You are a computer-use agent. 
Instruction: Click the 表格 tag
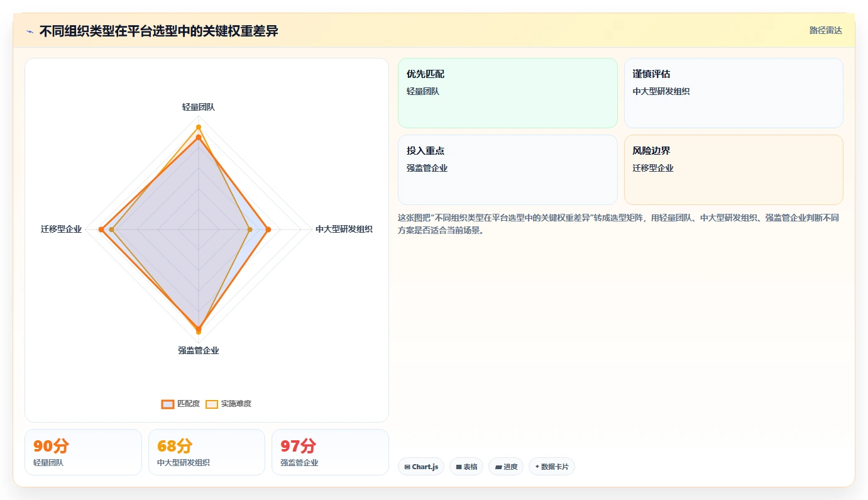[466, 467]
